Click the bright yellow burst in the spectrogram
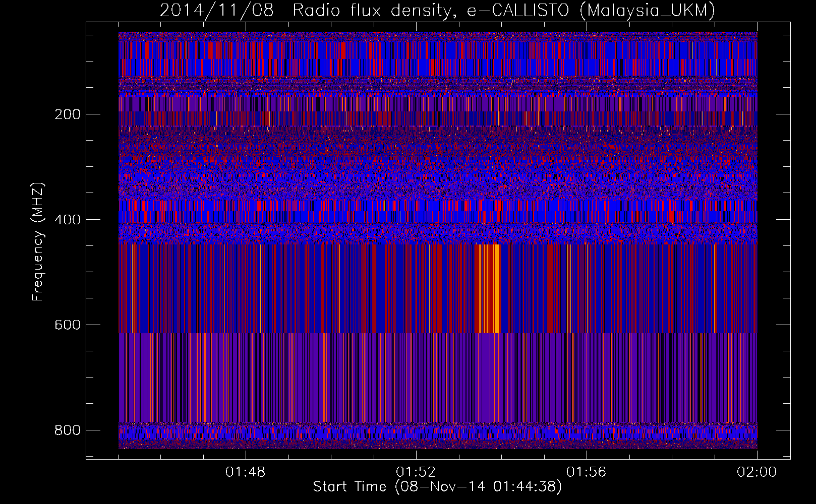 click(487, 289)
